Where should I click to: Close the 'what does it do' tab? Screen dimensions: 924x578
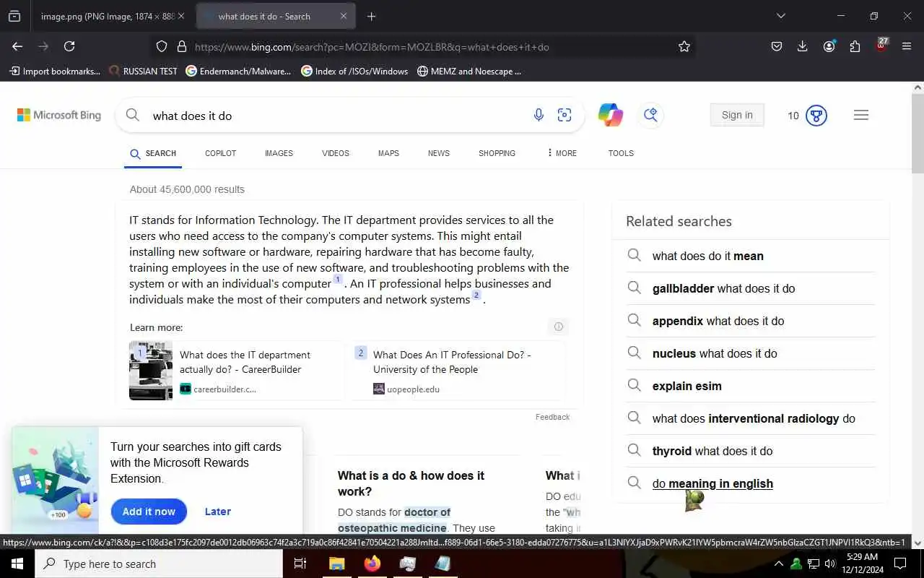pos(344,16)
